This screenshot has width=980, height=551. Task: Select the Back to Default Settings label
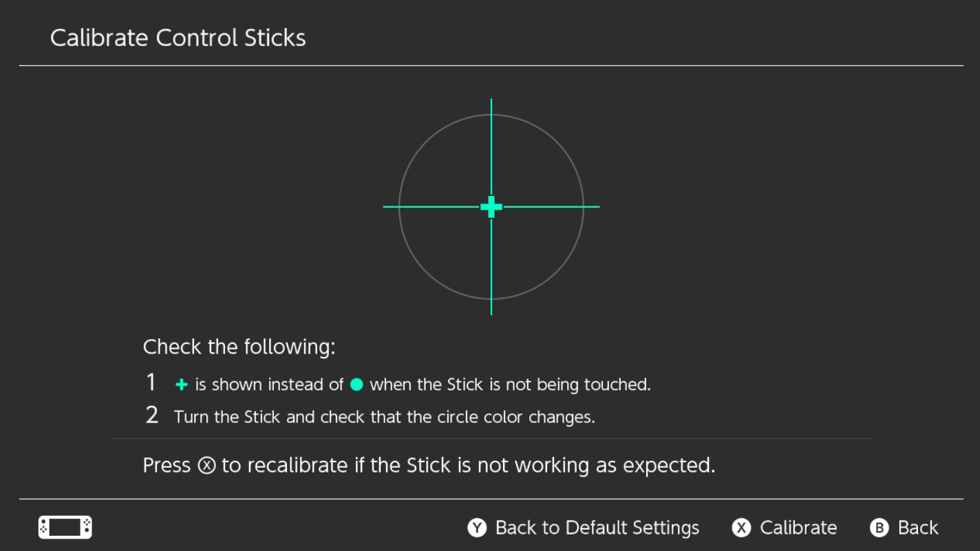point(597,528)
